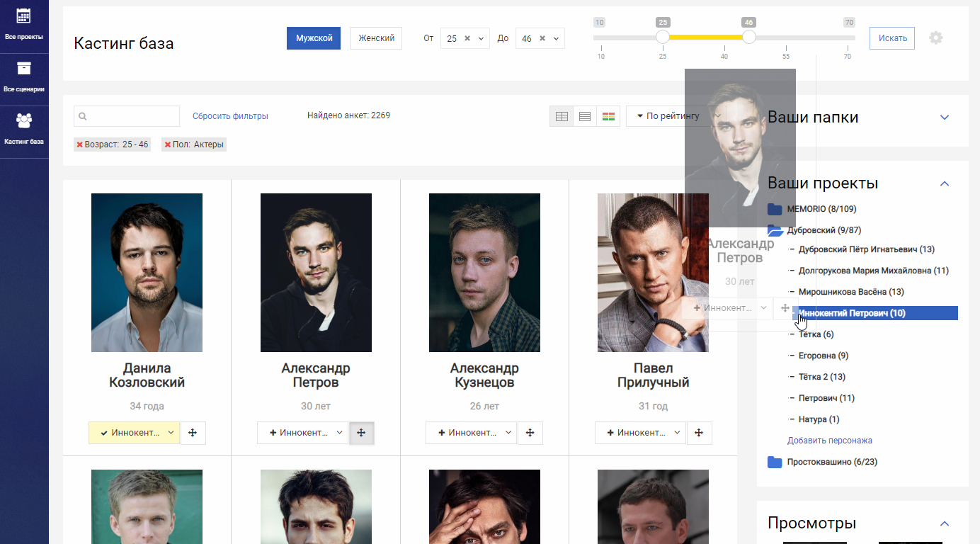Image resolution: width=980 pixels, height=544 pixels.
Task: Click the maximum age slider handle at 46
Action: 749,37
